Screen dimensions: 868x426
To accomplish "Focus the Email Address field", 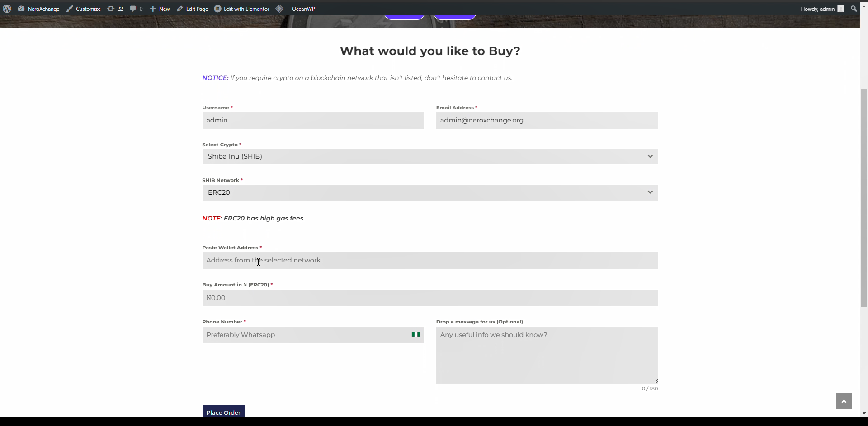I will (x=547, y=120).
